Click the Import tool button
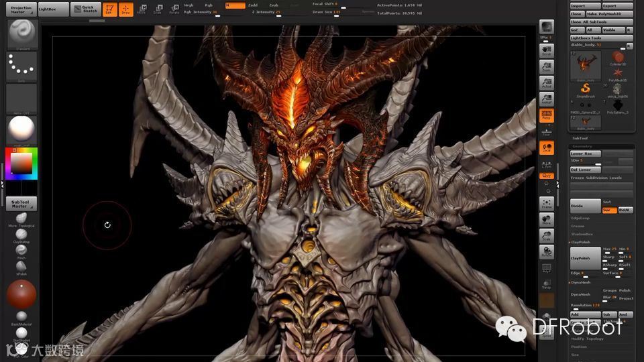The image size is (644, 362). click(x=585, y=6)
